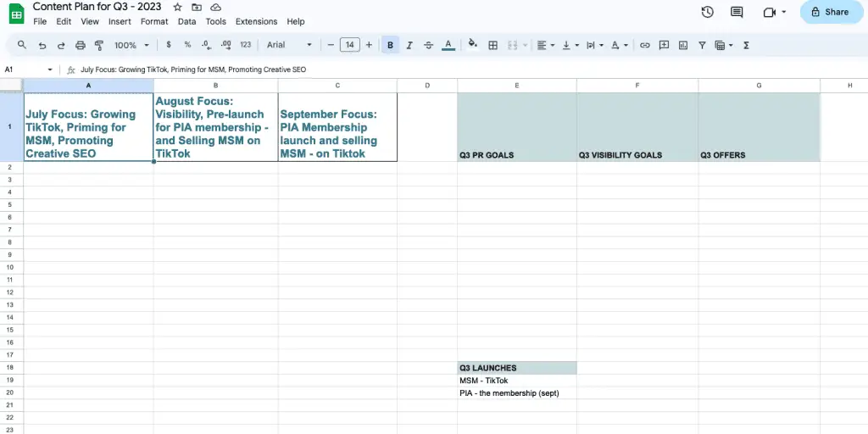868x434 pixels.
Task: Open the name box dropdown arrow
Action: coord(50,70)
